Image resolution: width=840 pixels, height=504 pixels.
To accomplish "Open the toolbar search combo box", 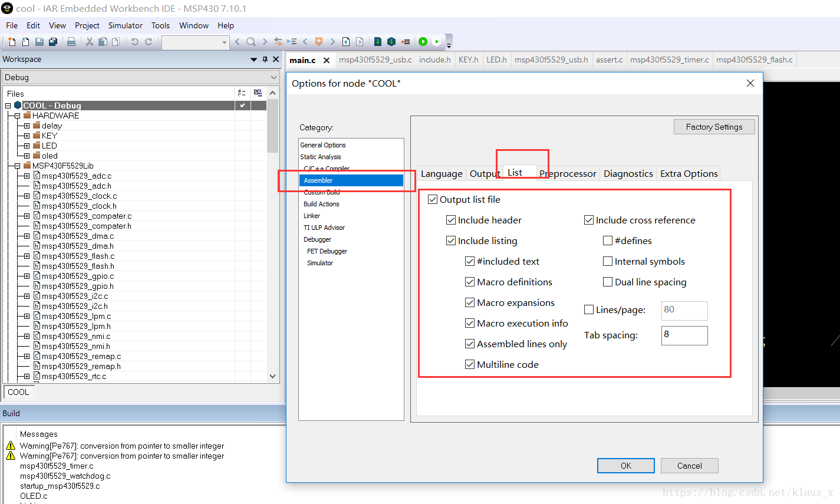I will pos(195,42).
